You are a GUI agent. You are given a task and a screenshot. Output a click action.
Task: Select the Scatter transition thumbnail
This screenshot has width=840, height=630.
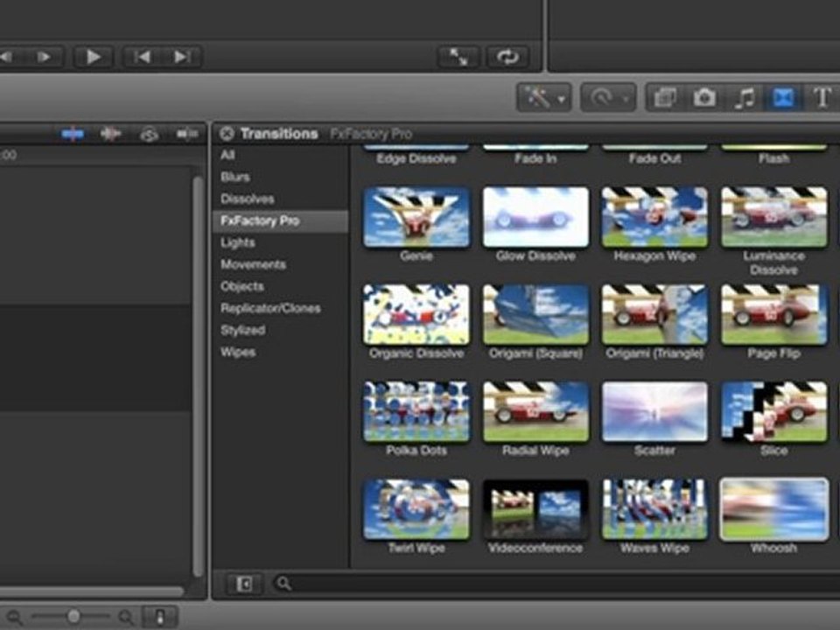[x=654, y=411]
